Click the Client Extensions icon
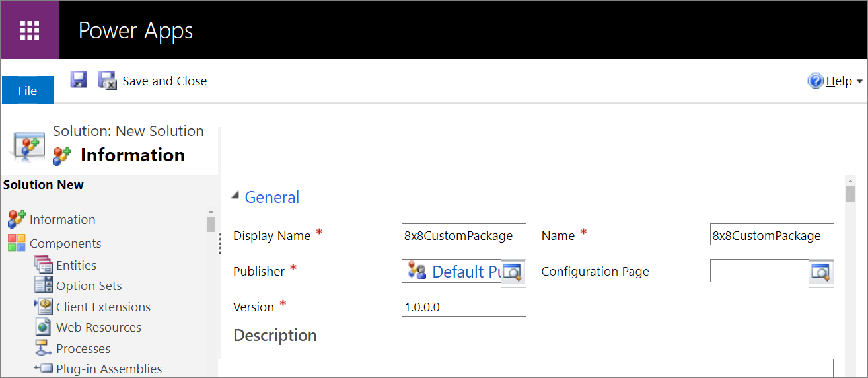This screenshot has height=378, width=868. point(44,307)
